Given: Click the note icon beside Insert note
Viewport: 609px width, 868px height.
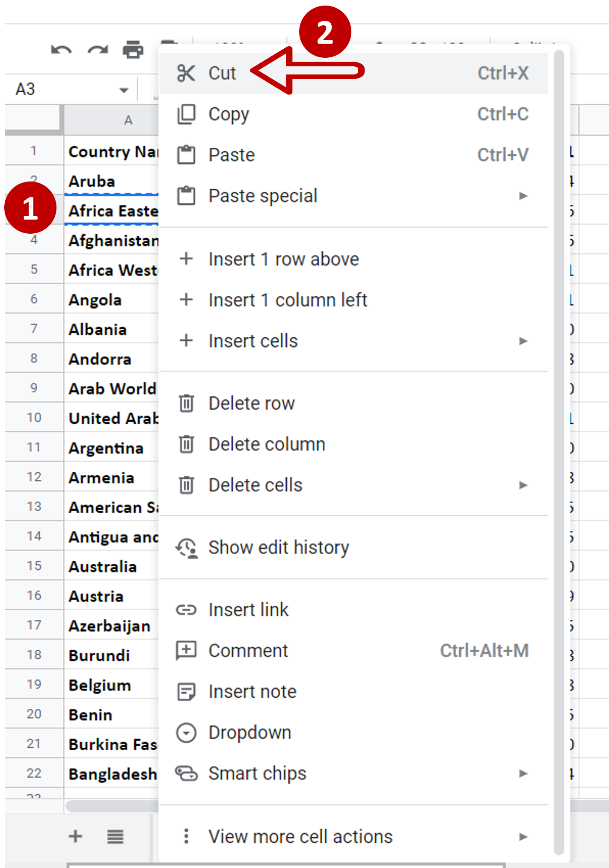Looking at the screenshot, I should tap(186, 692).
